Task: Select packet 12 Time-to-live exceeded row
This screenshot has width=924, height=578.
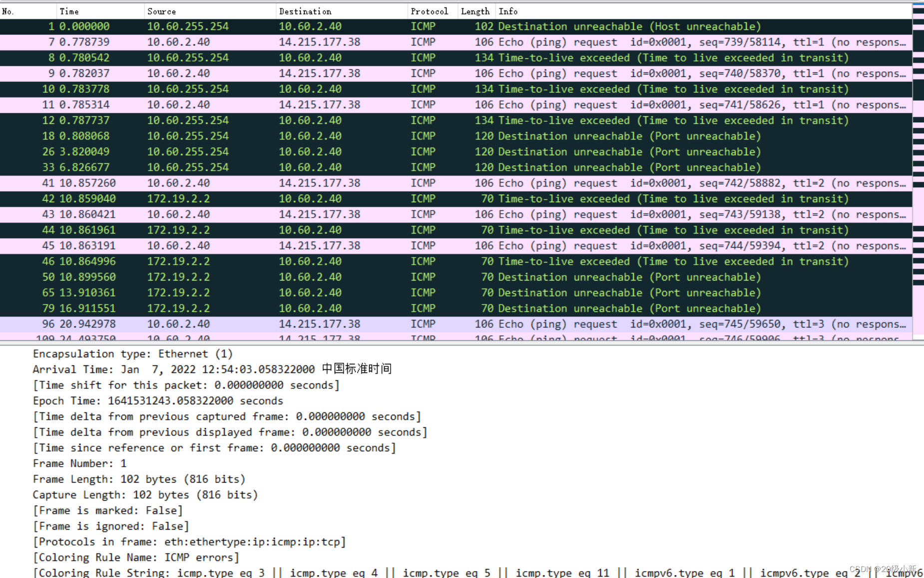Action: pyautogui.click(x=456, y=120)
